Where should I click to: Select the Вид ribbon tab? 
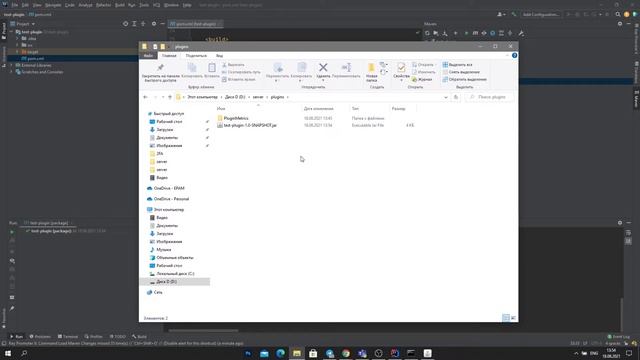click(x=220, y=56)
